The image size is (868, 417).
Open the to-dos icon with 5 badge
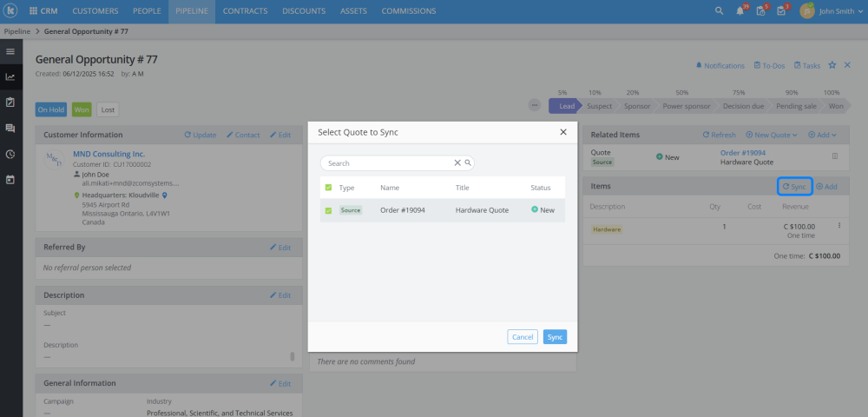pos(762,10)
